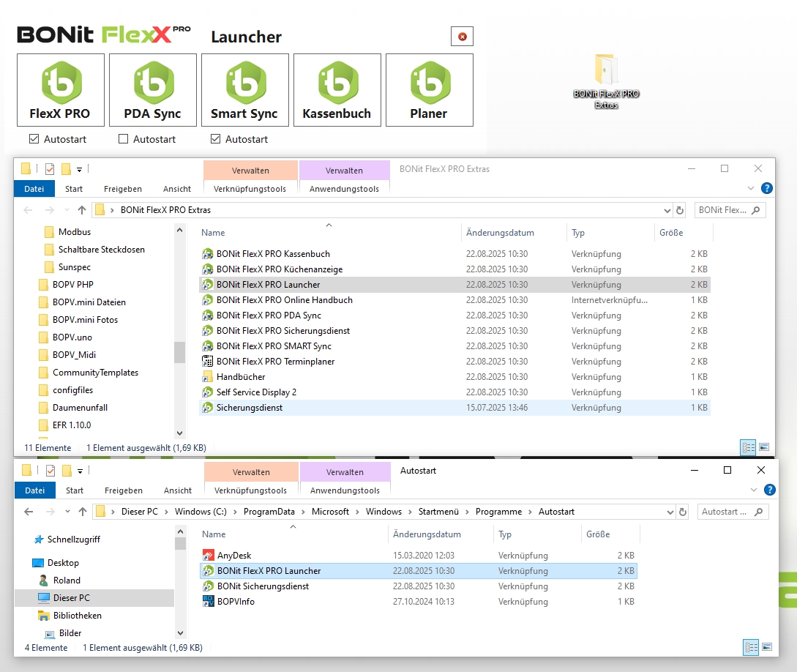The height and width of the screenshot is (672, 797).
Task: Start PDA Sync from the launcher
Action: tap(153, 90)
